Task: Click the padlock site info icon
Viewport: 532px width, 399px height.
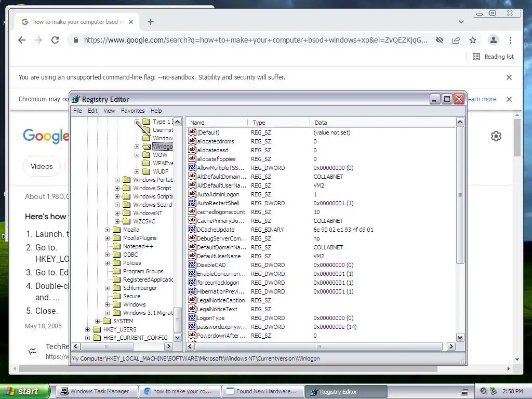Action: (76, 40)
